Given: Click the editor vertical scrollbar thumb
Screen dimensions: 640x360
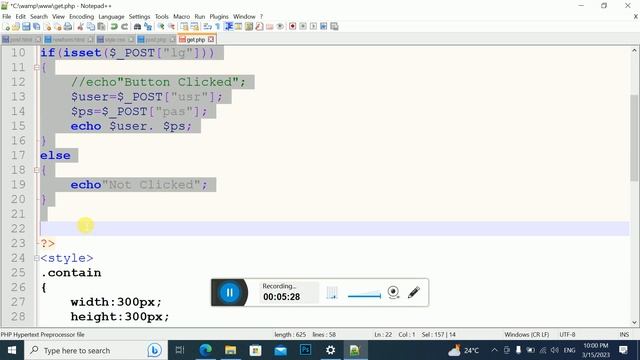Looking at the screenshot, I should 634,138.
